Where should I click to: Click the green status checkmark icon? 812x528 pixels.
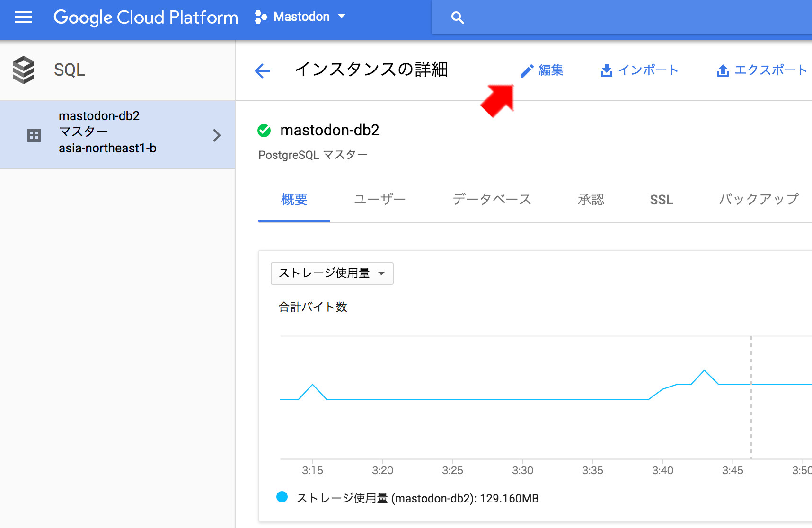(x=264, y=131)
